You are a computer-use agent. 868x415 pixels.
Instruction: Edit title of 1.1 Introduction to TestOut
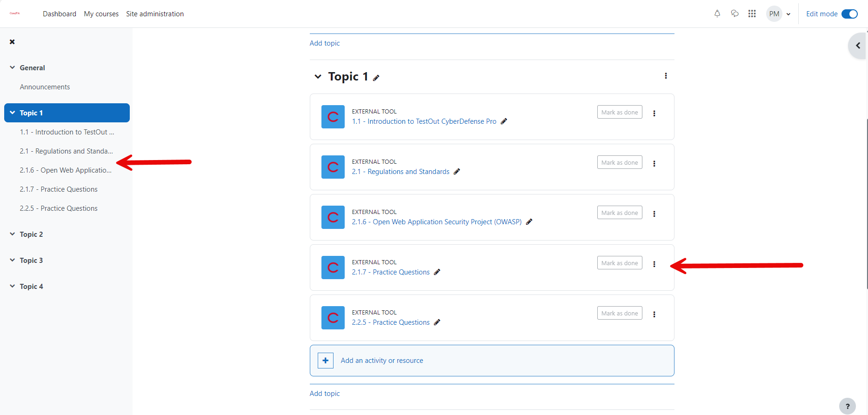pyautogui.click(x=504, y=121)
